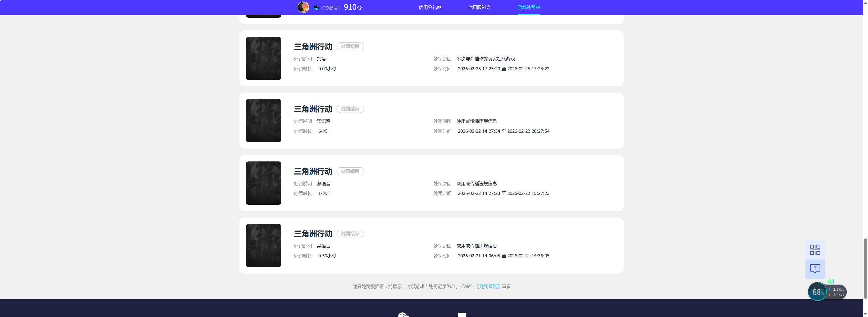Screen dimensions: 868x317
Task: Click time range starting 2026-02-21 14:06:05
Action: (x=504, y=256)
